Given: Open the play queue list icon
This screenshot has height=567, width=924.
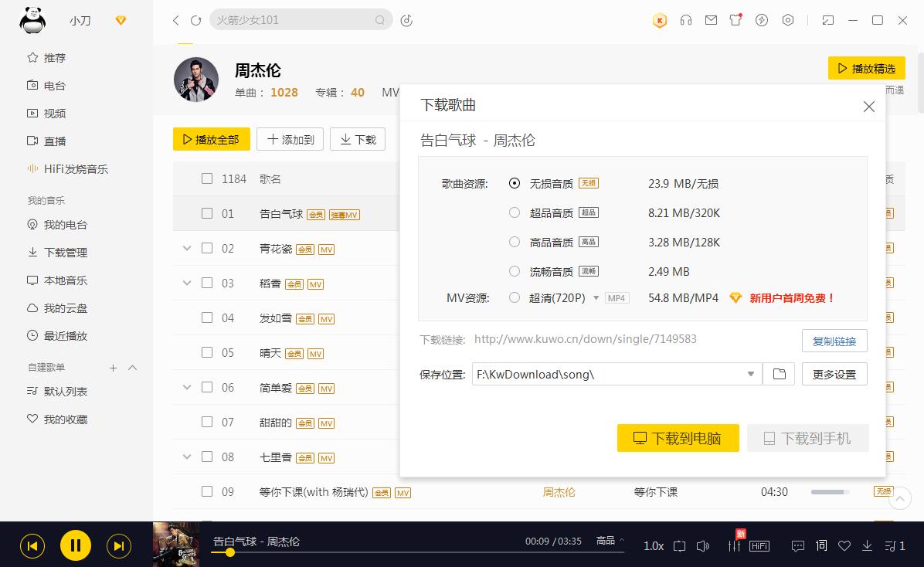Looking at the screenshot, I should pos(890,546).
